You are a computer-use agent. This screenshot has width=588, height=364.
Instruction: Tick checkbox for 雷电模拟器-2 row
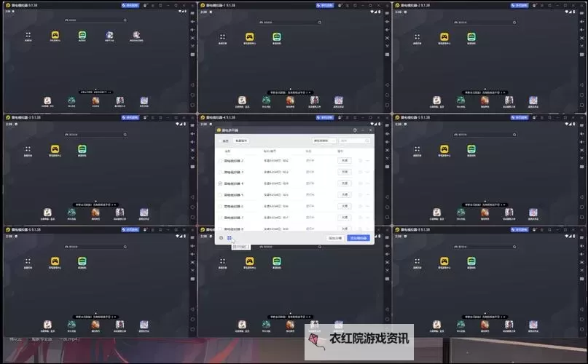(x=220, y=161)
